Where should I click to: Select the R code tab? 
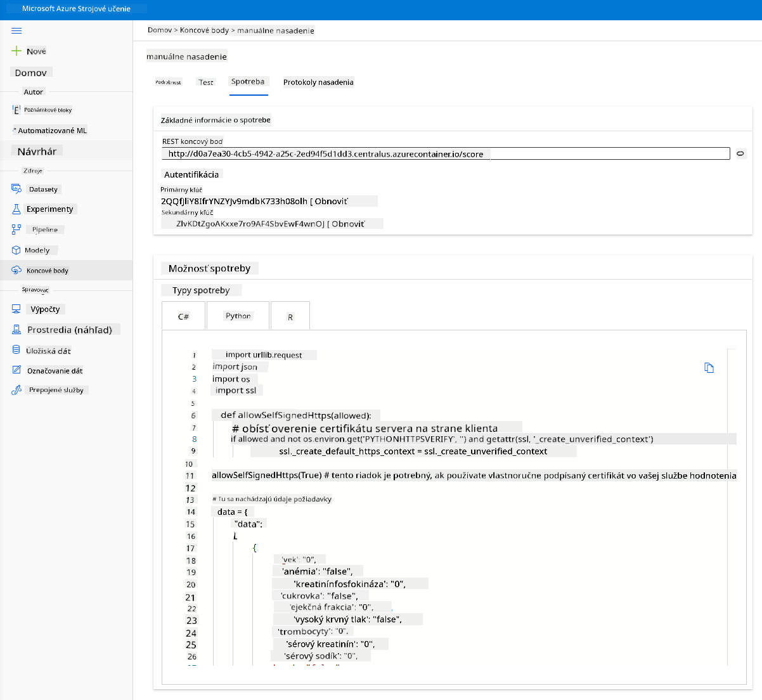click(290, 316)
